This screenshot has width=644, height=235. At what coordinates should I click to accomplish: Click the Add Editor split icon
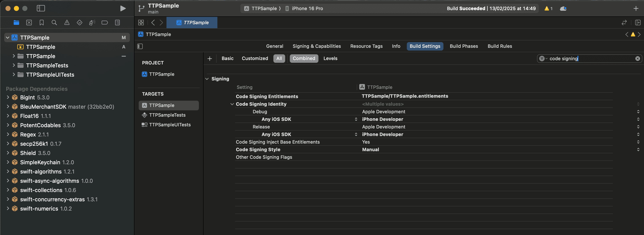[x=637, y=23]
